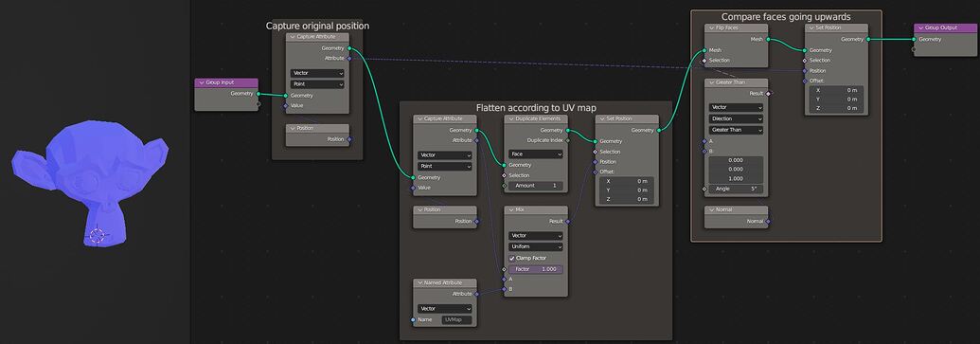
Task: Open the Uniform dropdown in Mix node
Action: pos(536,246)
